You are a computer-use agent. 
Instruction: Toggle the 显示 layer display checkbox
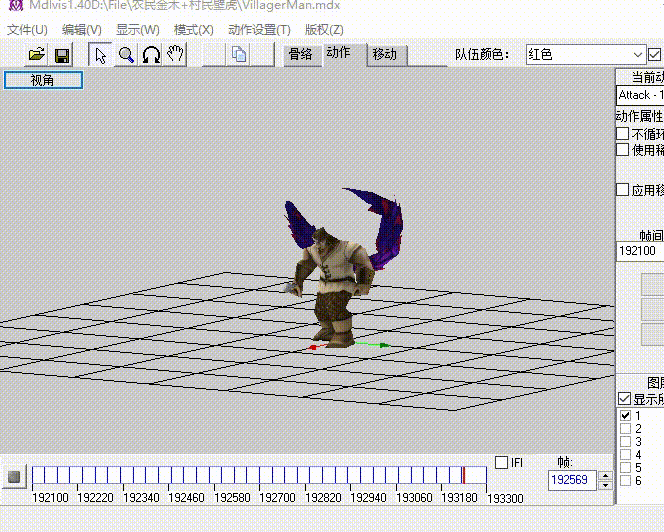click(x=625, y=399)
